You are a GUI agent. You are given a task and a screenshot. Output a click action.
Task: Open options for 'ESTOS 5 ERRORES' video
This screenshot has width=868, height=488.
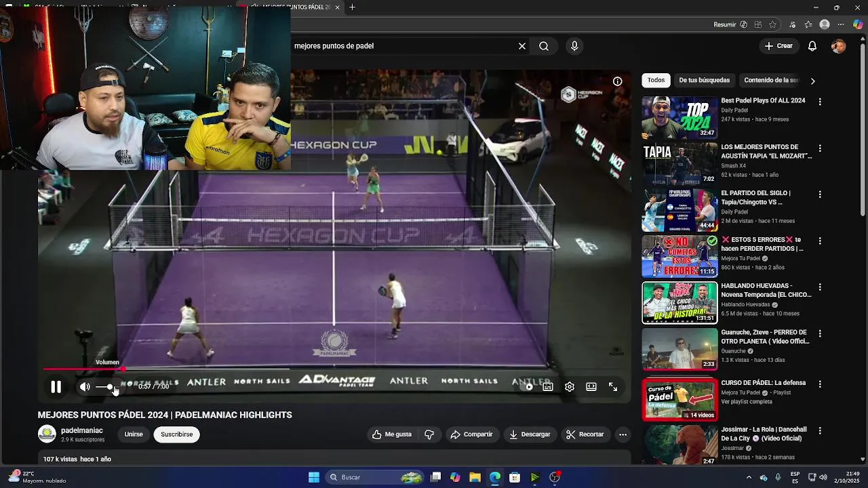820,241
